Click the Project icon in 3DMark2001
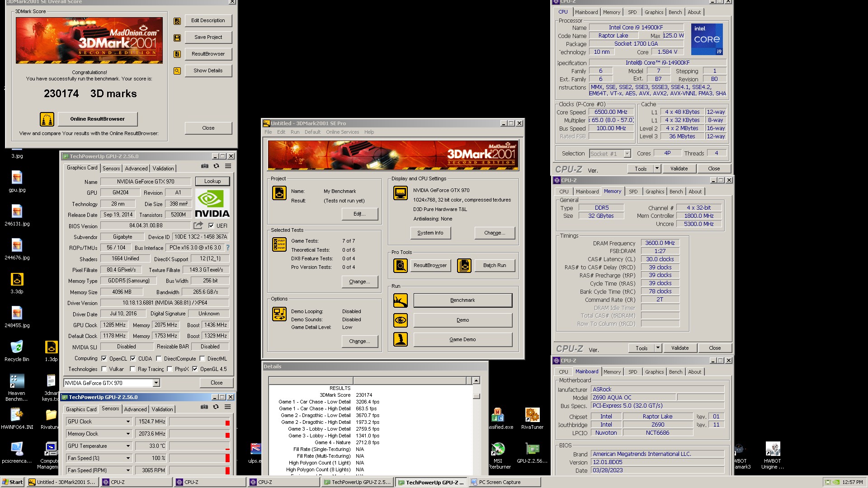 [x=279, y=193]
